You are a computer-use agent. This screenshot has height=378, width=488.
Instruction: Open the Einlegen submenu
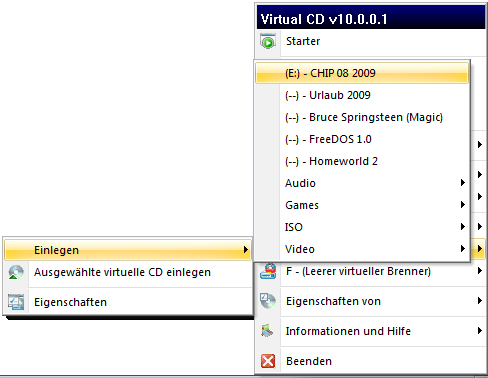128,250
